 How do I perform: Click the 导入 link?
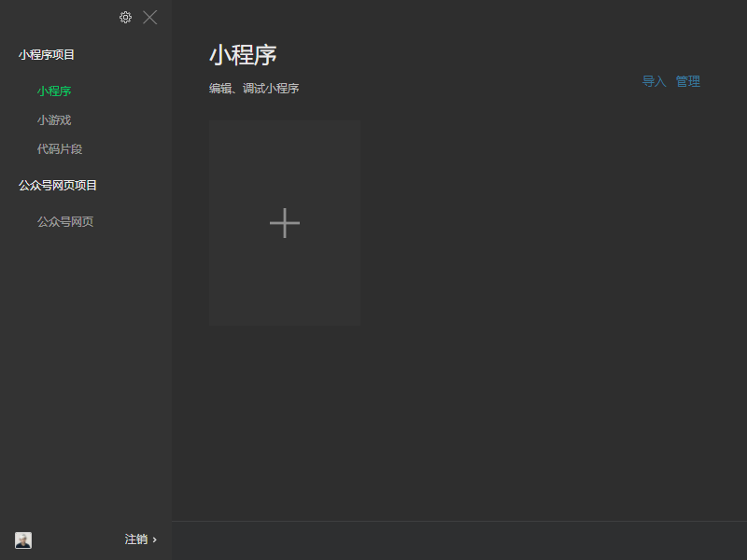click(654, 81)
